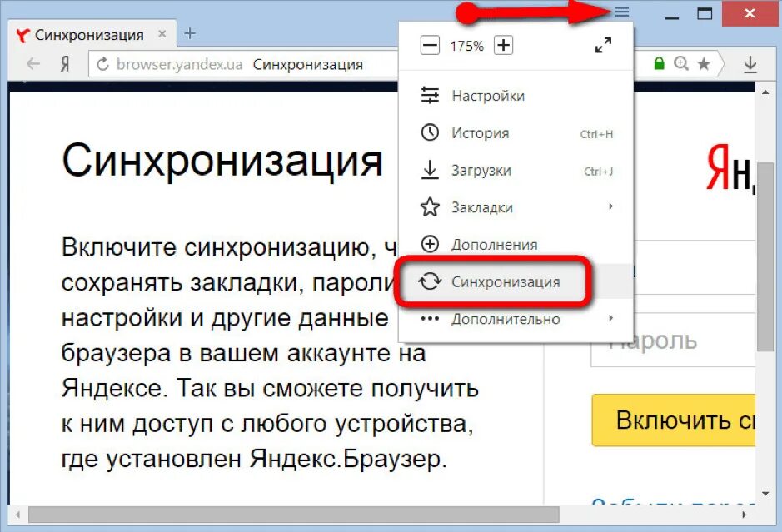The height and width of the screenshot is (532, 782).
Task: Close the Синхронизация tab
Action: 162,34
